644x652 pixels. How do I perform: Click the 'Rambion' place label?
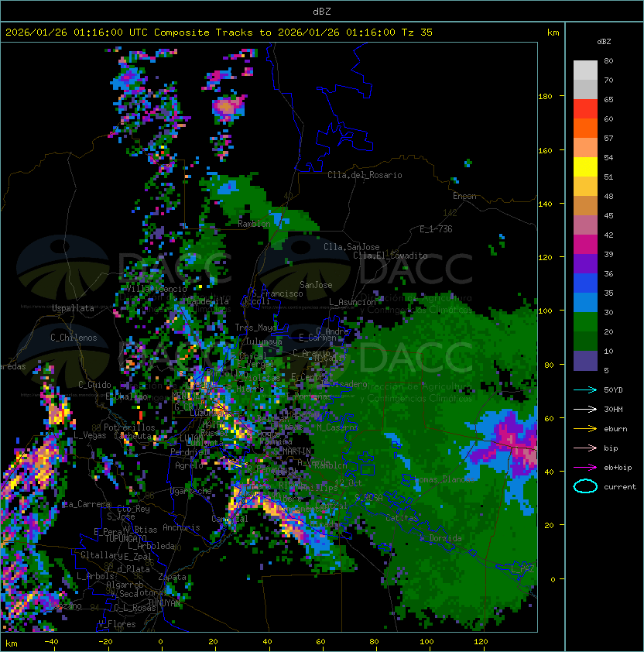(254, 224)
